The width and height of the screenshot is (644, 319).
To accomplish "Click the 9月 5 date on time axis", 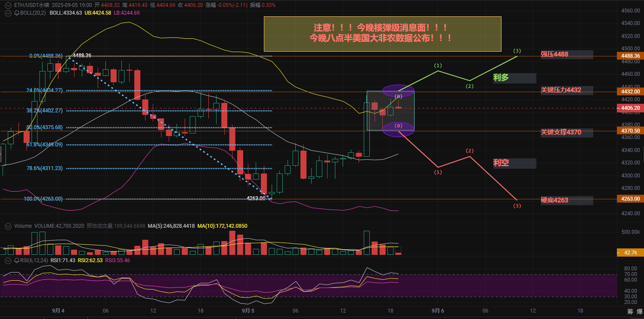I will pos(248,311).
